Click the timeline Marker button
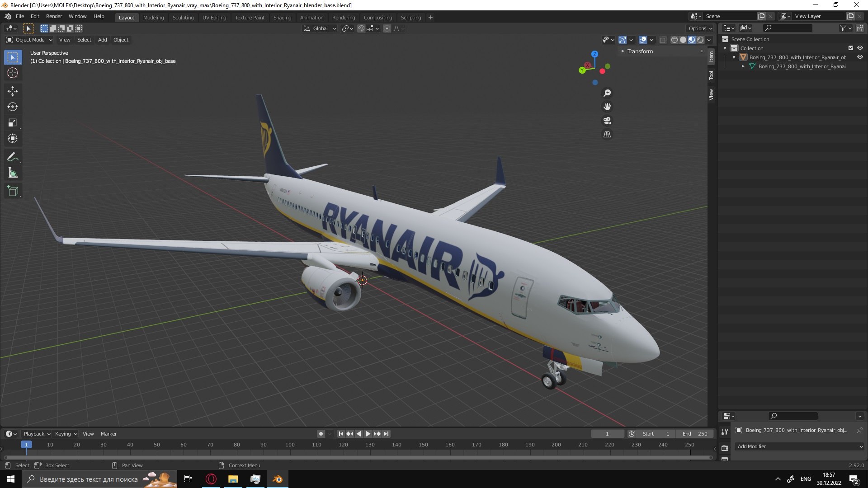The width and height of the screenshot is (868, 488). [108, 434]
